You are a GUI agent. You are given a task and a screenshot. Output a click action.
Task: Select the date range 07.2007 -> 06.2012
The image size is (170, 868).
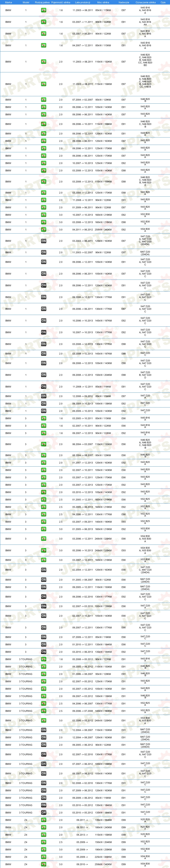click(83, 764)
